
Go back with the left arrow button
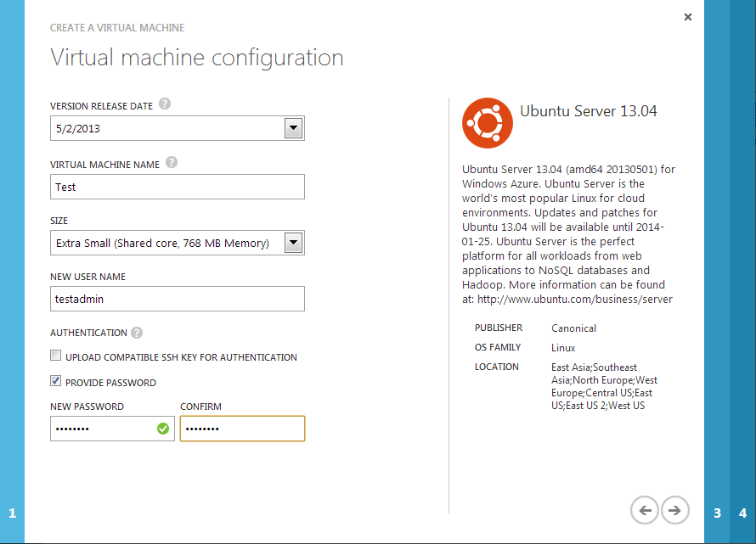tap(645, 510)
